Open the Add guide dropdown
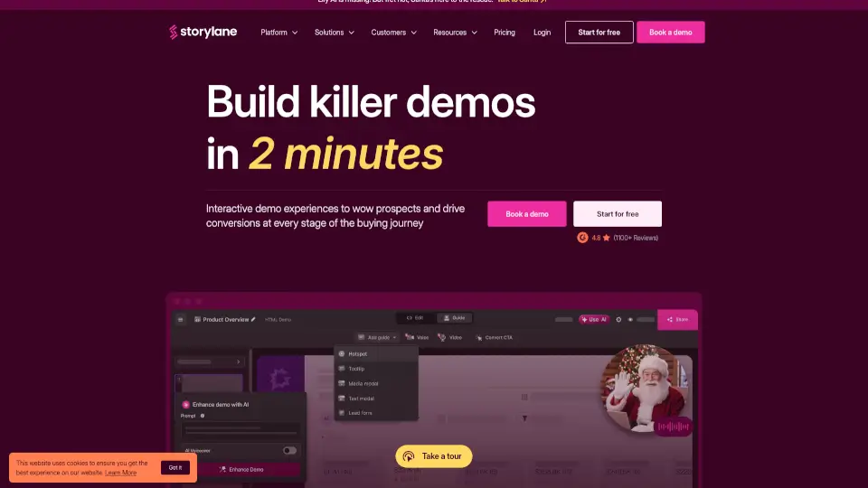 pyautogui.click(x=377, y=337)
